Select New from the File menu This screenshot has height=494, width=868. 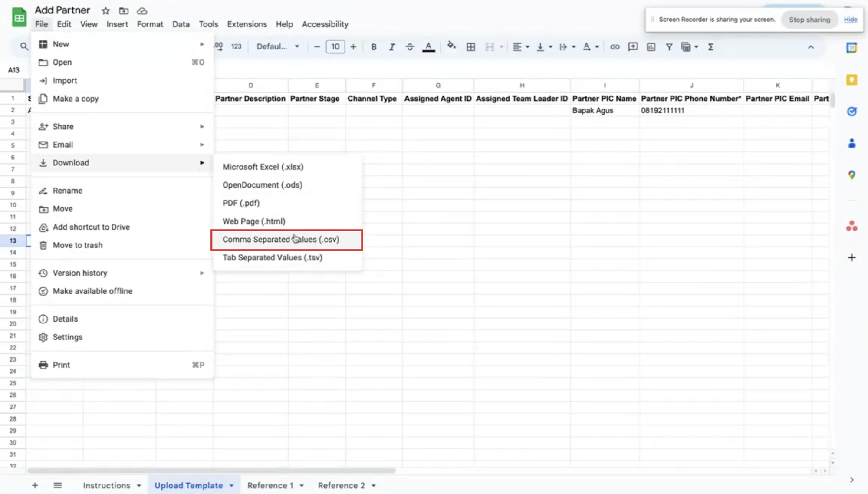(x=122, y=44)
